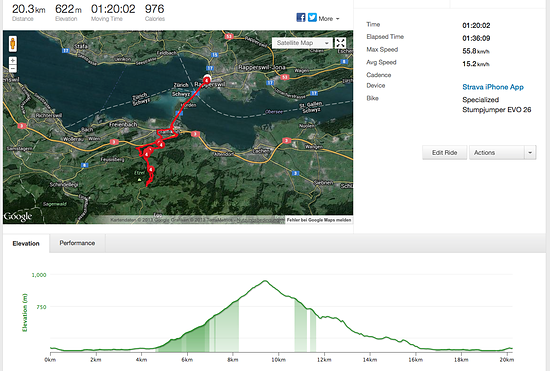Share the ride on Twitter
Image resolution: width=550 pixels, height=371 pixels.
click(x=312, y=18)
